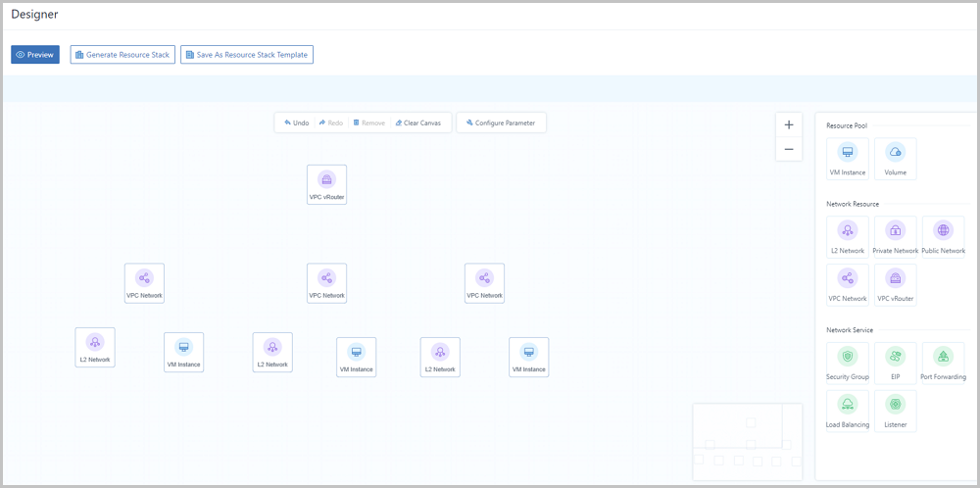Zoom in with the plus button

pos(789,125)
